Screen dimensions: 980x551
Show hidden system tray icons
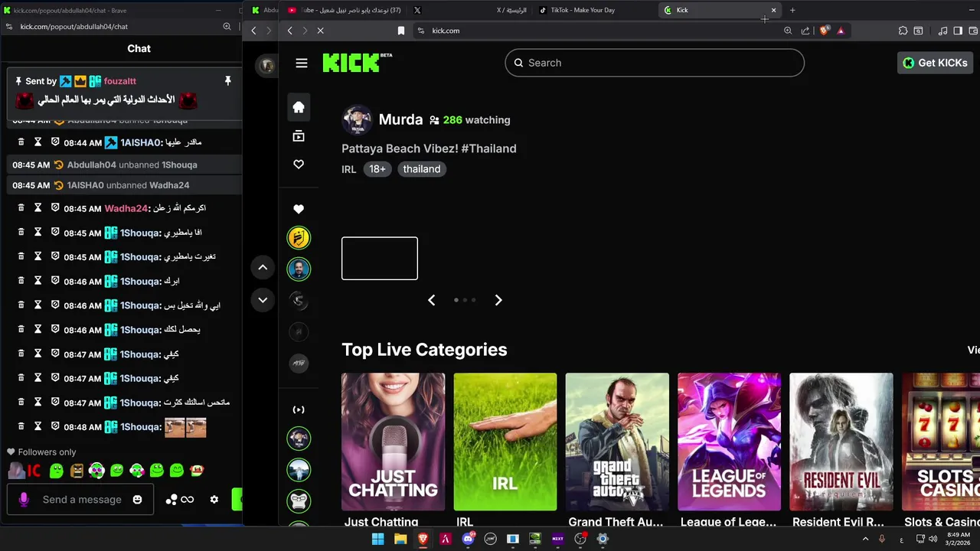(866, 539)
